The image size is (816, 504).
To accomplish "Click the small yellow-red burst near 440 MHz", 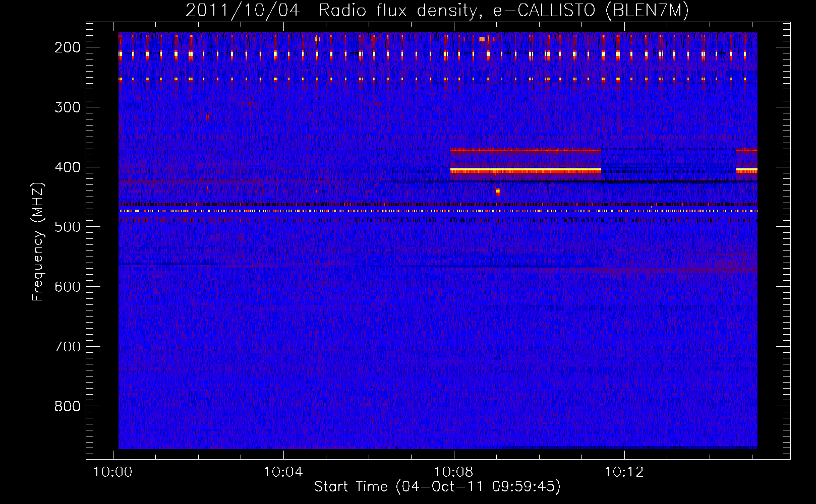I will click(498, 192).
